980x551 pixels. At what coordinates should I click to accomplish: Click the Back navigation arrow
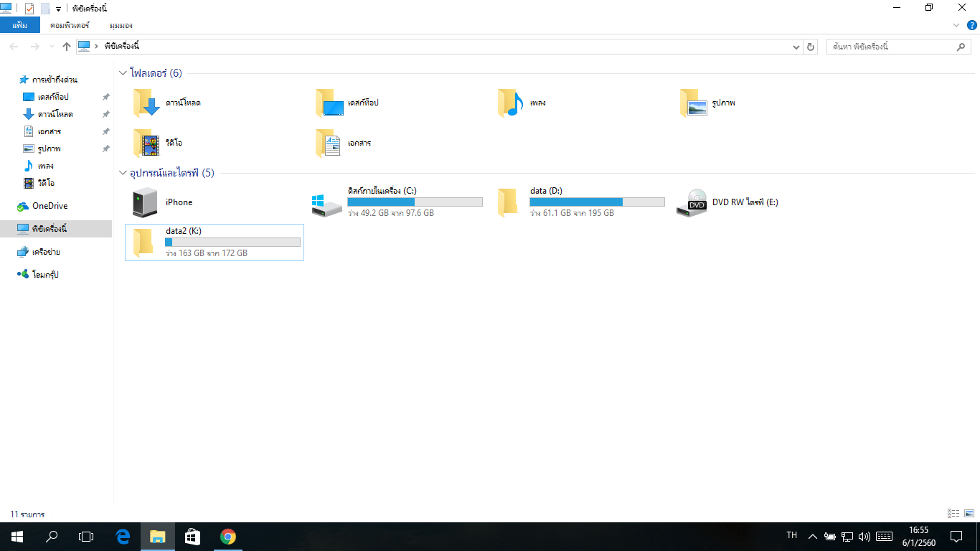click(14, 47)
